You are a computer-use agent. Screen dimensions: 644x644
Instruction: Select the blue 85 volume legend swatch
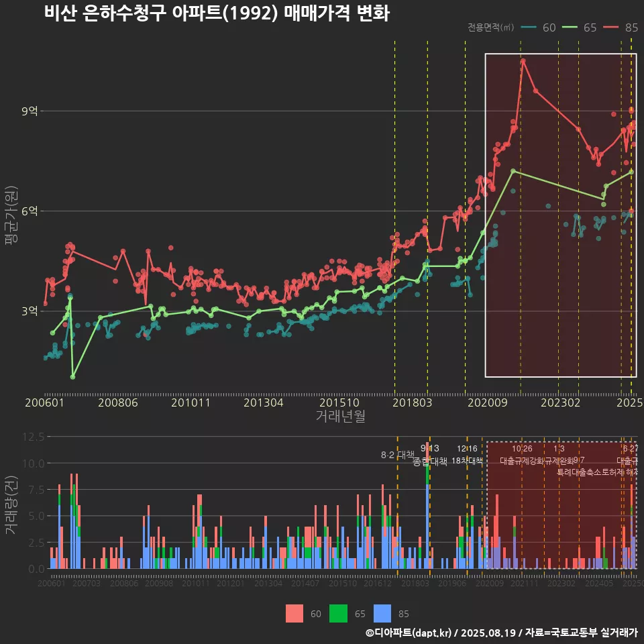coord(382,614)
